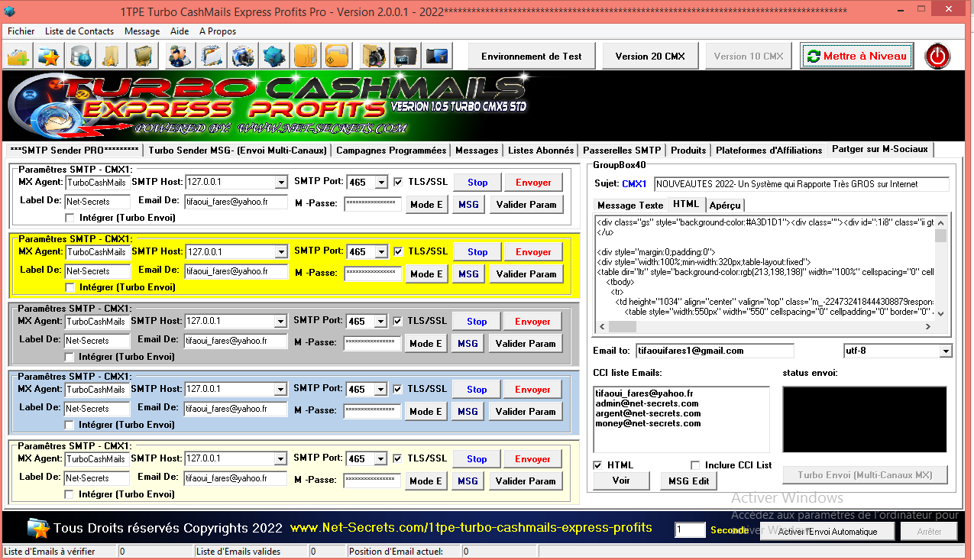This screenshot has width=974, height=560.
Task: Click the HTML editor horizontal scrollbar
Action: 764,326
